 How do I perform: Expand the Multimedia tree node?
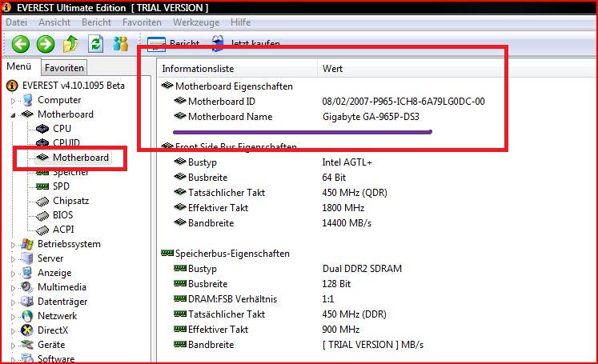[13, 288]
